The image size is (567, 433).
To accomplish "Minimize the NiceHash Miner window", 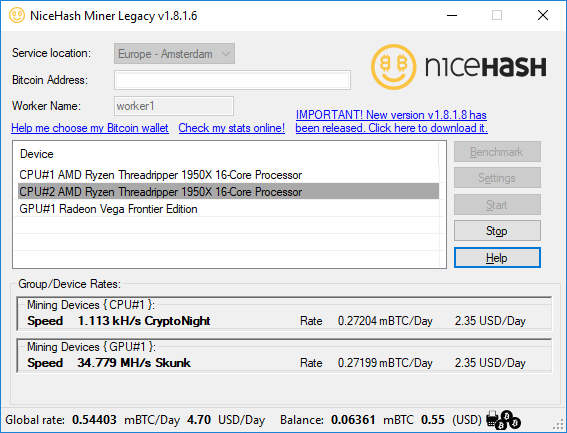I will pos(452,15).
